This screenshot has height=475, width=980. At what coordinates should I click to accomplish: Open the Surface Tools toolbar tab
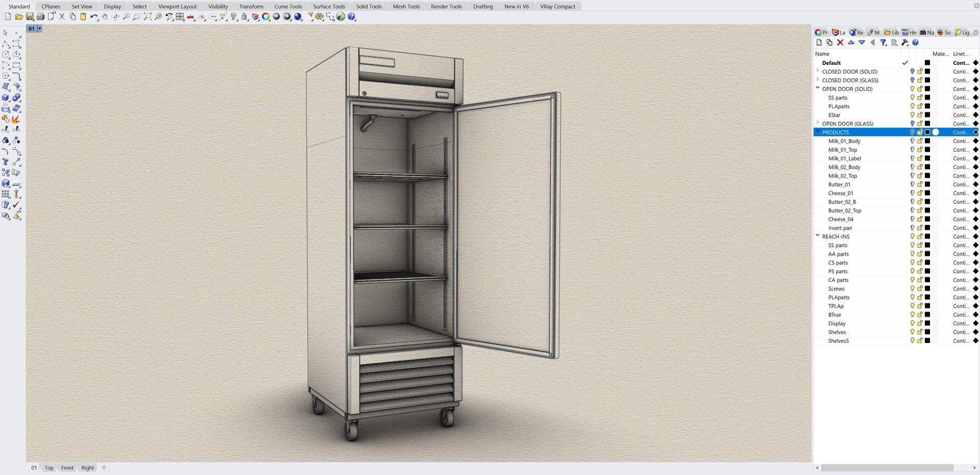tap(329, 7)
